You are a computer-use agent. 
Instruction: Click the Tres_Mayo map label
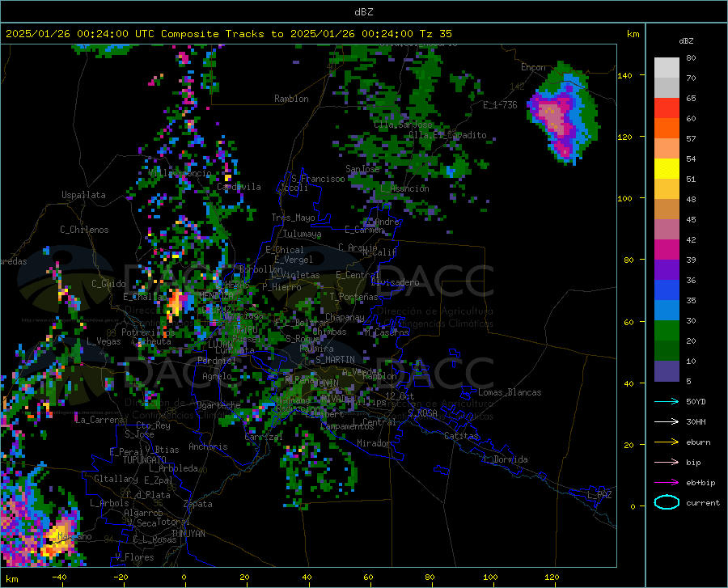point(293,218)
